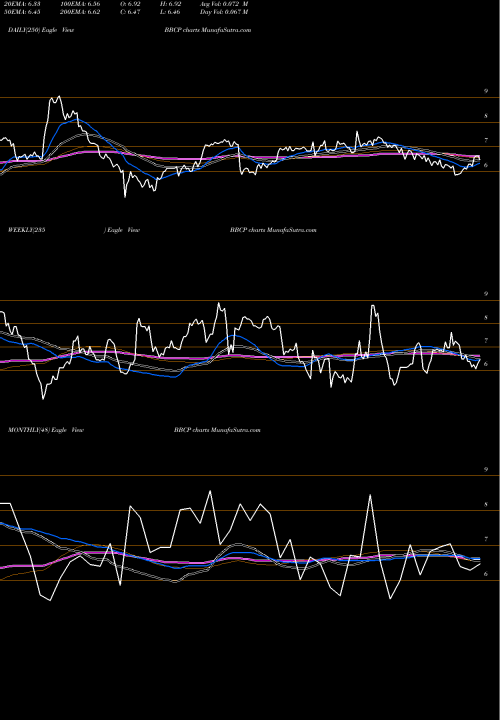500x720 pixels.
Task: Click the BBCP charts MunafaSutra.com label on daily chart
Action: 208,30
